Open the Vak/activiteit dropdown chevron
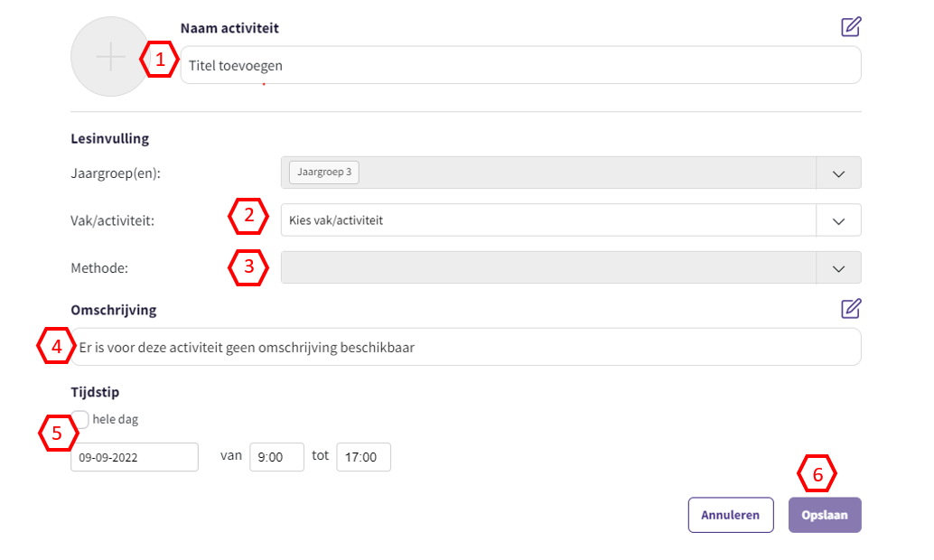This screenshot has width=934, height=560. click(x=838, y=220)
